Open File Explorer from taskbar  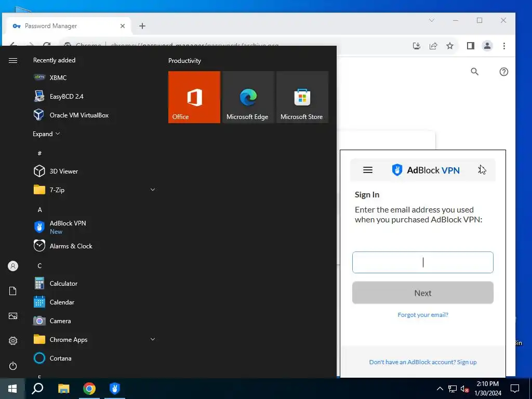63,389
